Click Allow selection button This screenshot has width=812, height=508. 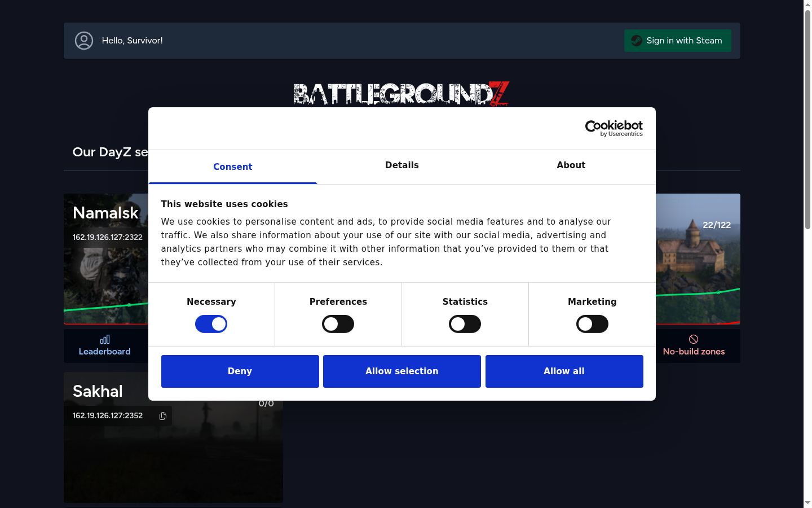[402, 371]
